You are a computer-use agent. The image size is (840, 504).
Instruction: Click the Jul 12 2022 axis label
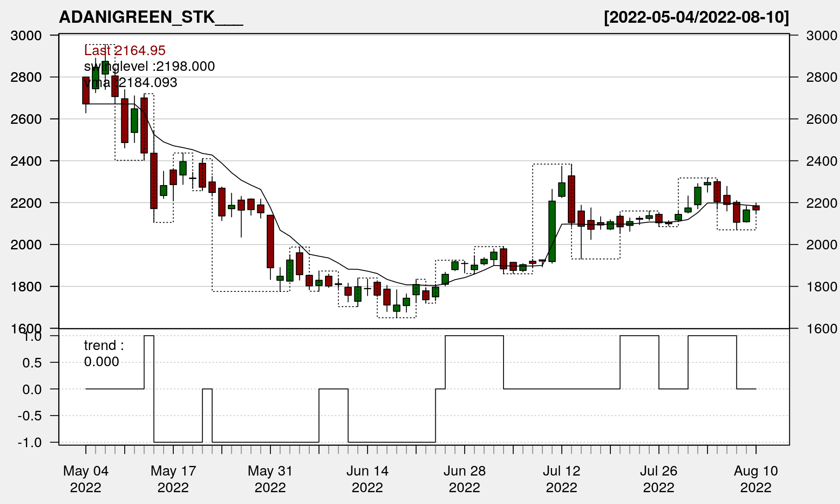pos(561,479)
